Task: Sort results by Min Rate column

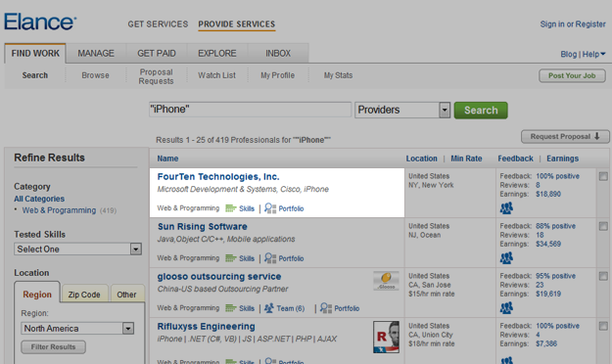Action: pyautogui.click(x=466, y=159)
